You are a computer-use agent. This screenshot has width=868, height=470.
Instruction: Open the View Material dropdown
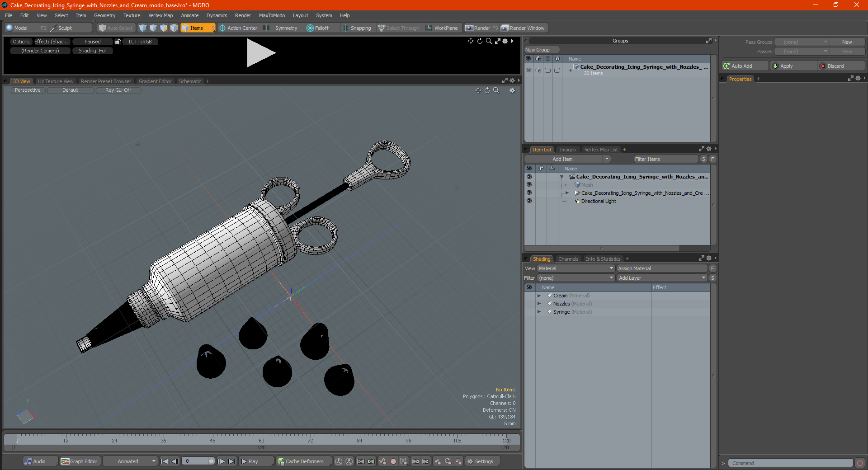576,268
